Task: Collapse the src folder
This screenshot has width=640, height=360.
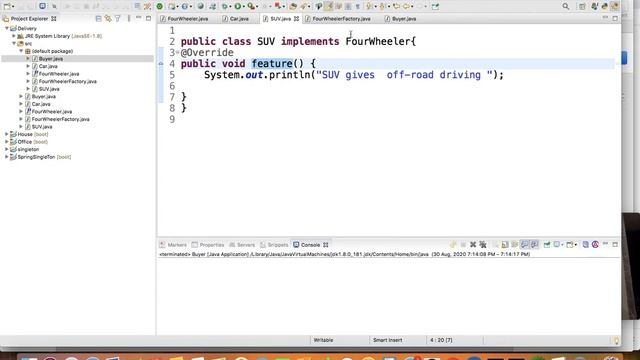Action: tap(14, 43)
